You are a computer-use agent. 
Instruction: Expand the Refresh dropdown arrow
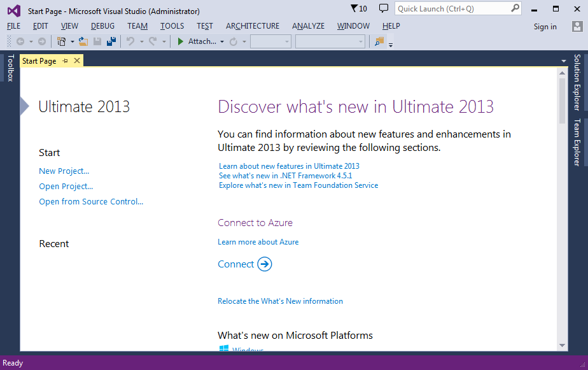tap(244, 41)
